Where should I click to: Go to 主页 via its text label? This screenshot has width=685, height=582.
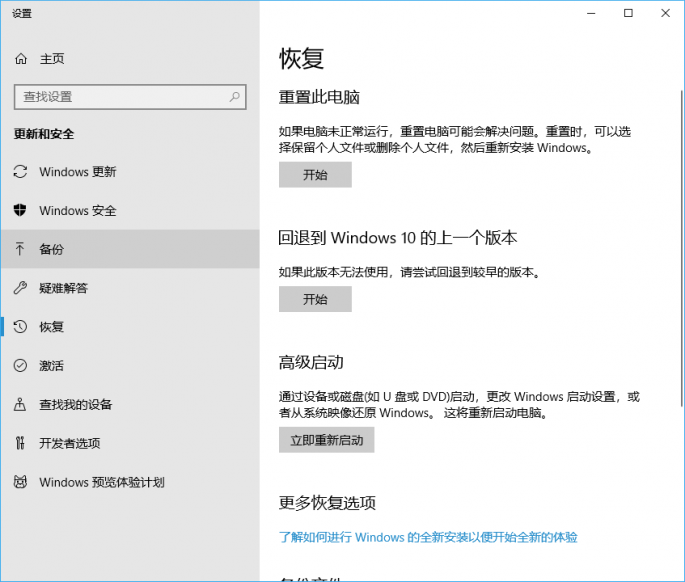(x=52, y=59)
